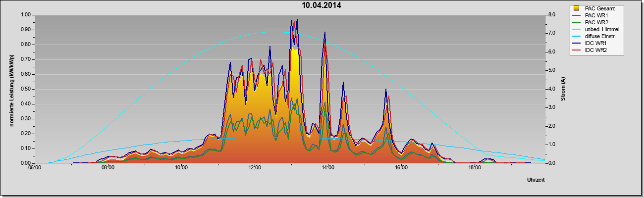Click the 18:00 time axis label

(475, 168)
